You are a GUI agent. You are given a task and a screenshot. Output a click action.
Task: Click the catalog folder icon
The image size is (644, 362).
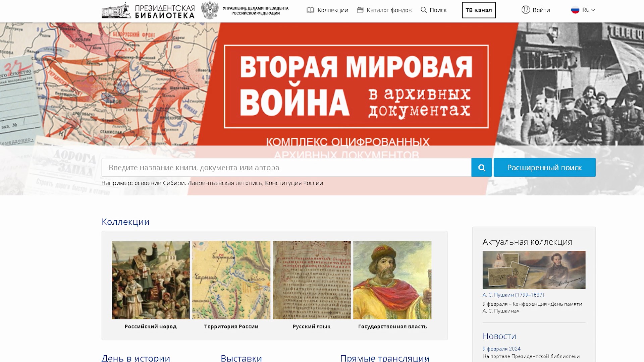coord(361,10)
